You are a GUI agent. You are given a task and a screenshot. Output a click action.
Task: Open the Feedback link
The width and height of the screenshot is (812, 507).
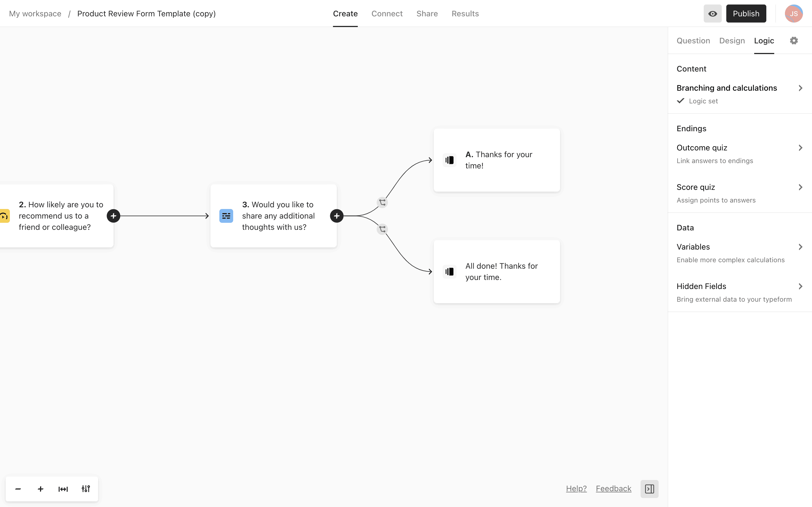[613, 489]
